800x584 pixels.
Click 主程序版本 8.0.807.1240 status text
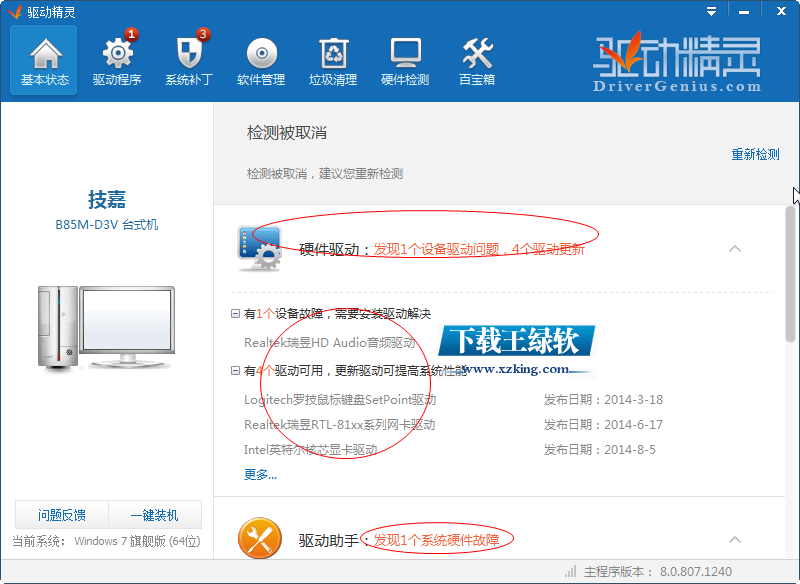click(x=658, y=571)
